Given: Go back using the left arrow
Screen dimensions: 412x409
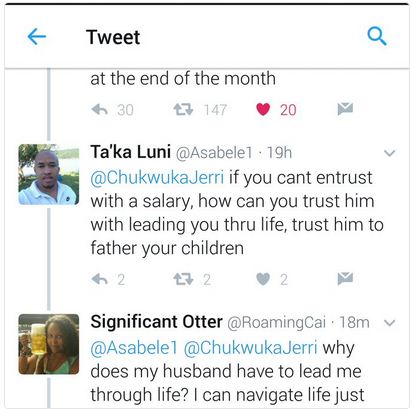Looking at the screenshot, I should (x=37, y=36).
